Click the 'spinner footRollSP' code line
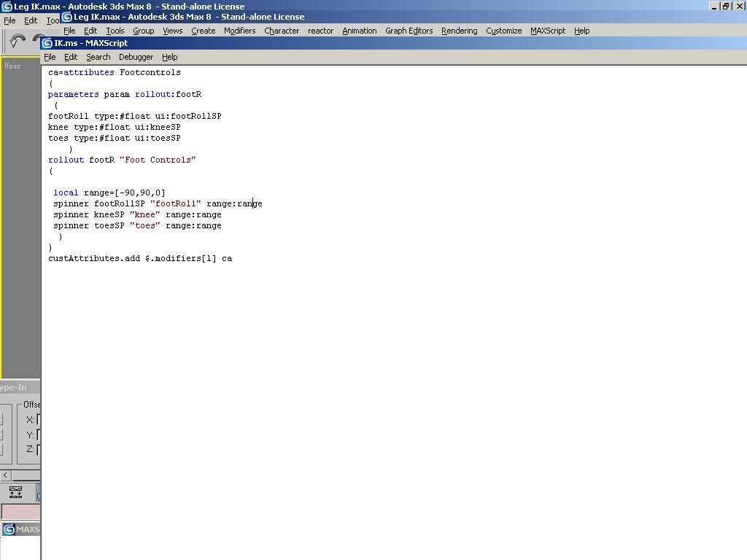This screenshot has height=560, width=747. coord(158,204)
